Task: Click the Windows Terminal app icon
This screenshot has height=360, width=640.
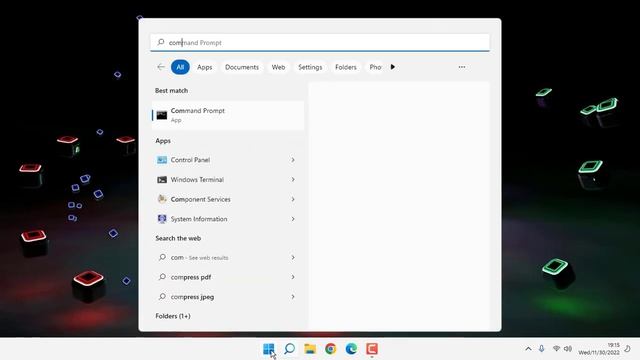Action: point(162,180)
